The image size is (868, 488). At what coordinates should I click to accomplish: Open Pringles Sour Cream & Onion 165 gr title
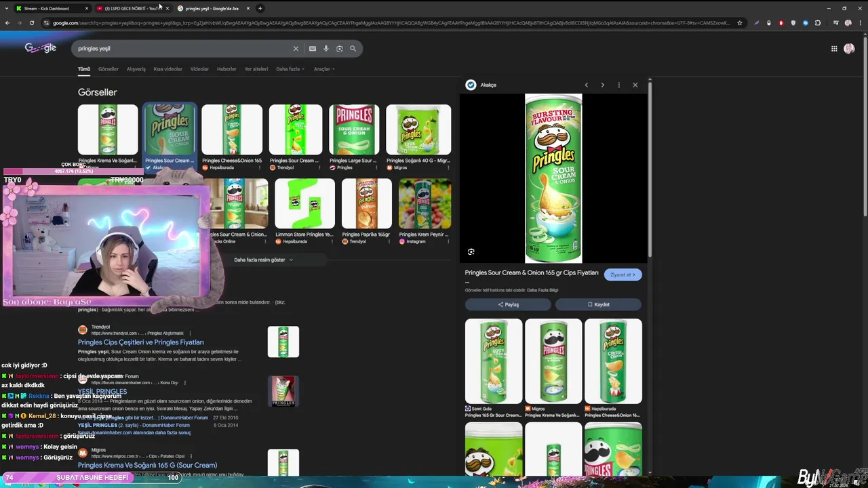point(532,272)
